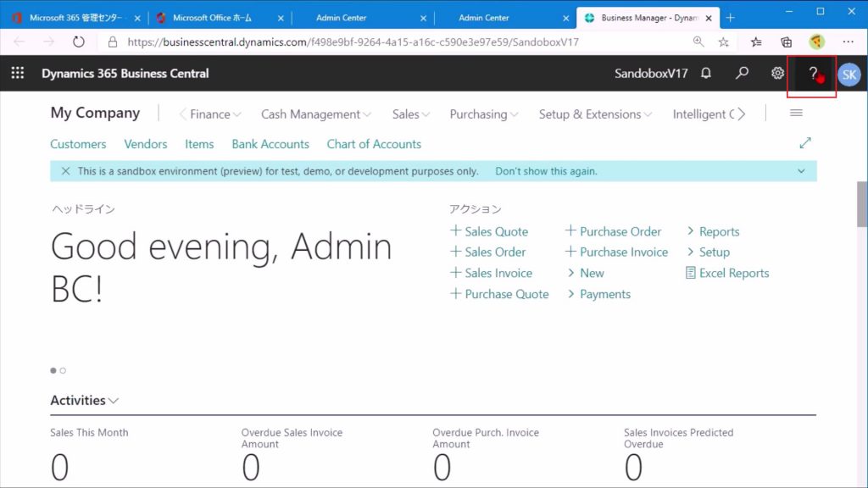Refresh the browser page
The image size is (868, 488).
(x=79, y=42)
